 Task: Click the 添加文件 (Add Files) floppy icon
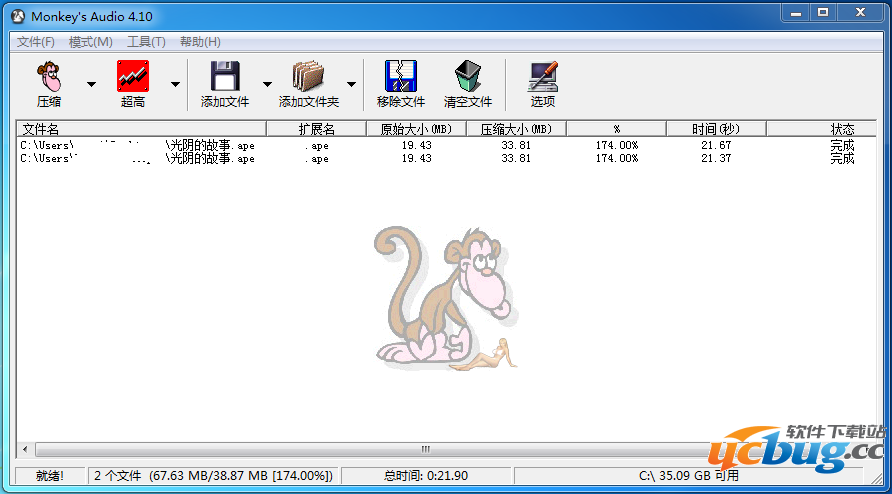(225, 78)
